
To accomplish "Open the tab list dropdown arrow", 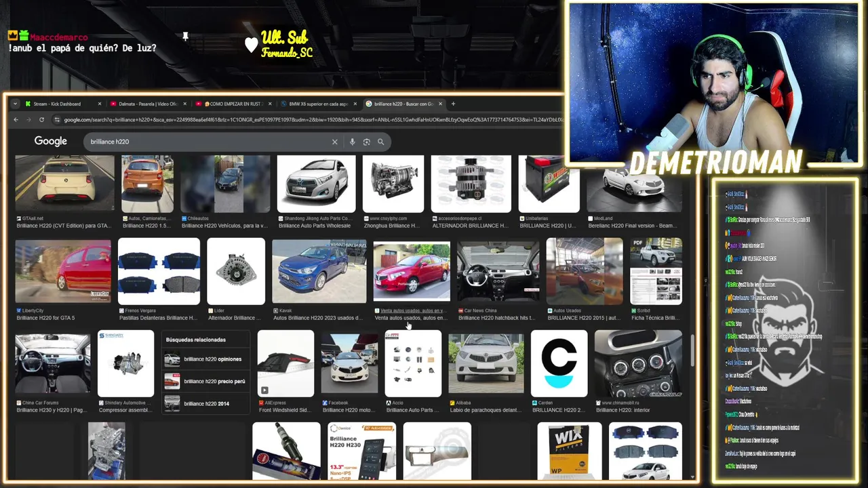I will point(16,104).
